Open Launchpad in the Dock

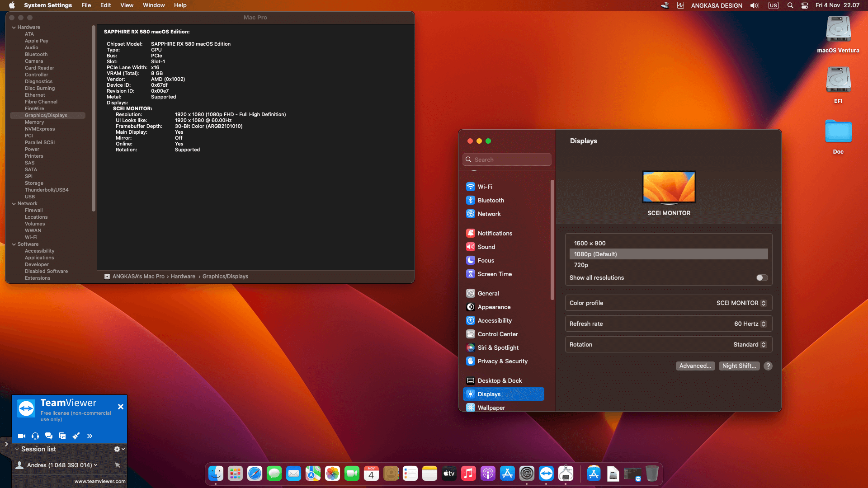tap(235, 474)
